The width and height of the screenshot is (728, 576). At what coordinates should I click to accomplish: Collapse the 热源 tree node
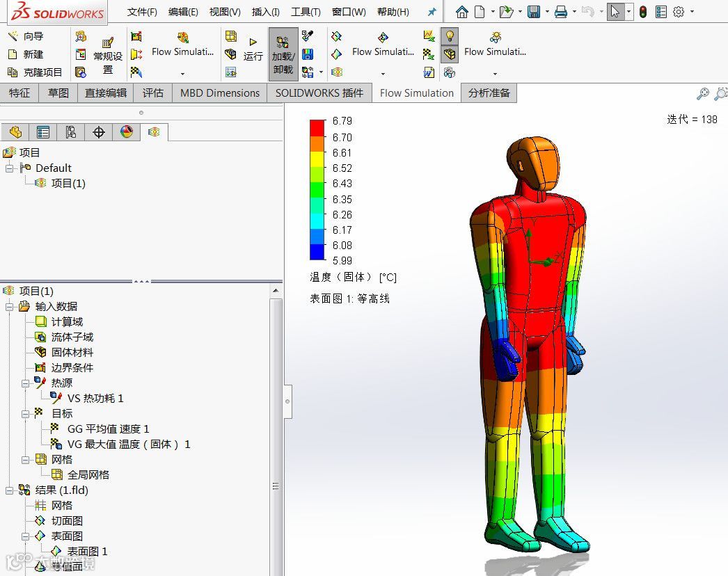(26, 383)
